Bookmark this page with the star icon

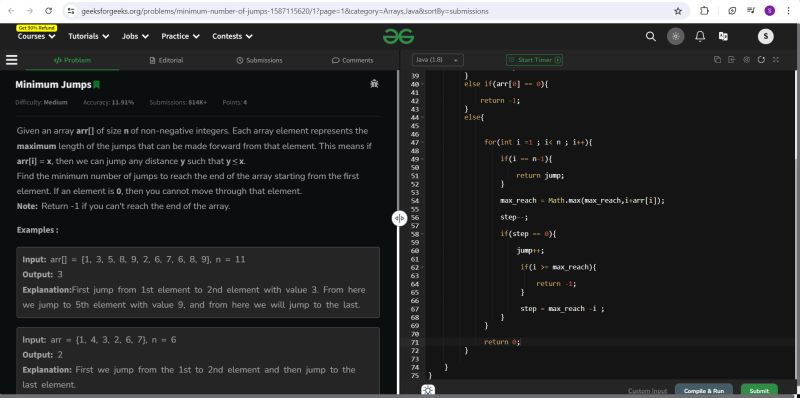click(x=678, y=11)
